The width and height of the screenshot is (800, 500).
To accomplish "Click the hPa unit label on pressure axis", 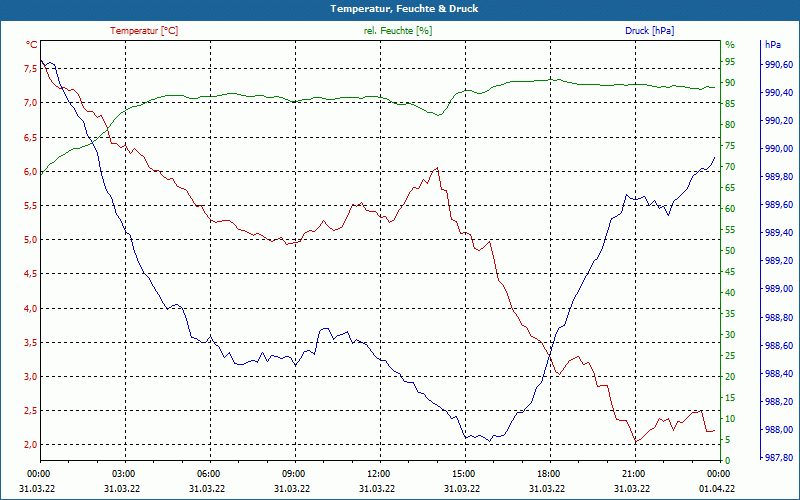I will click(773, 45).
